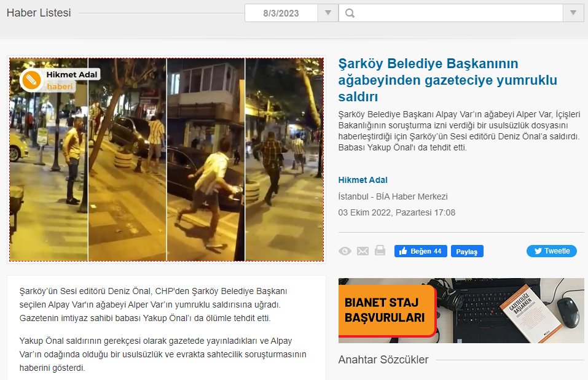Click the printer icon to print article

[x=380, y=250]
